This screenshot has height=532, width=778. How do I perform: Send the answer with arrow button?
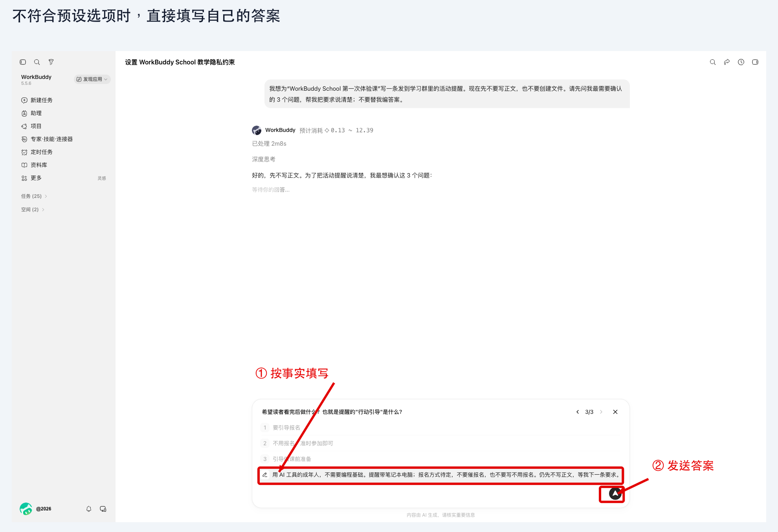pos(615,494)
